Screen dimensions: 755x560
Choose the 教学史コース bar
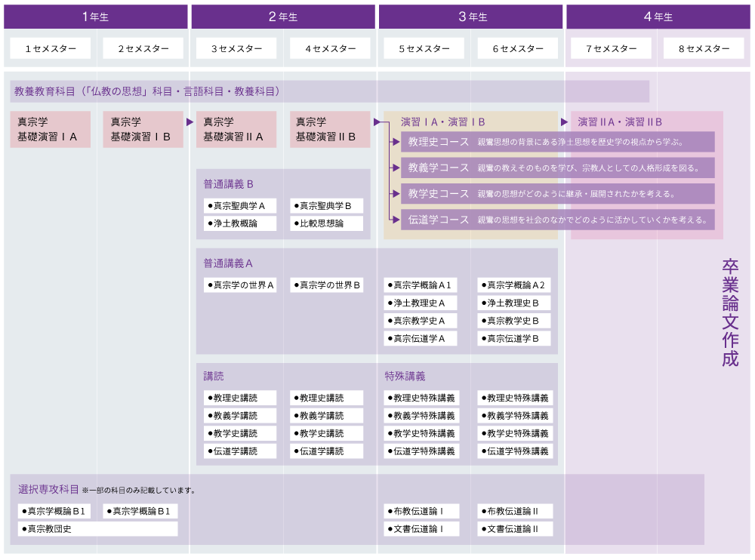coord(558,194)
